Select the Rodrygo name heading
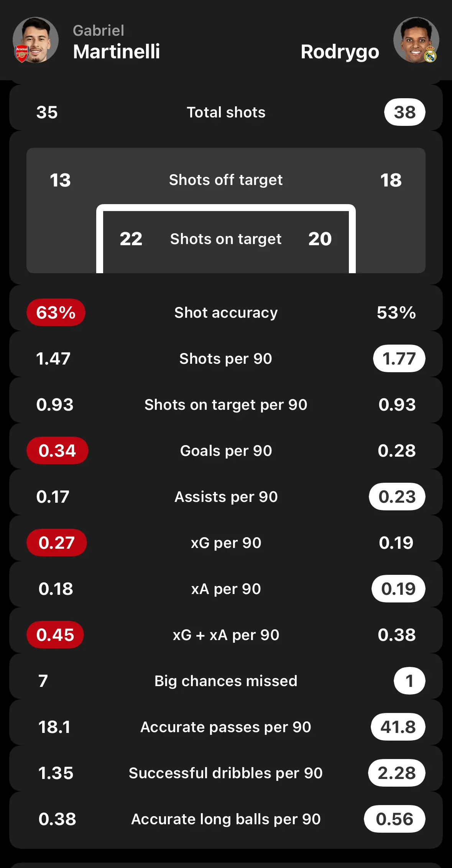 pyautogui.click(x=340, y=52)
